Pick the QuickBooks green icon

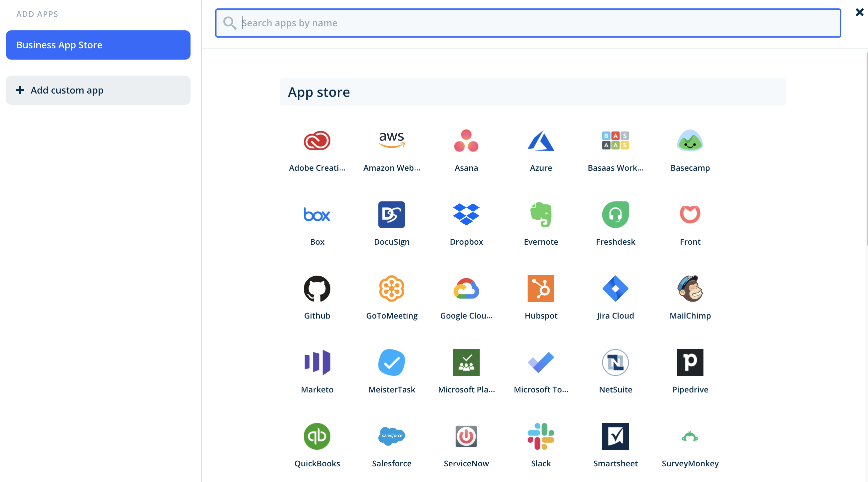(317, 436)
